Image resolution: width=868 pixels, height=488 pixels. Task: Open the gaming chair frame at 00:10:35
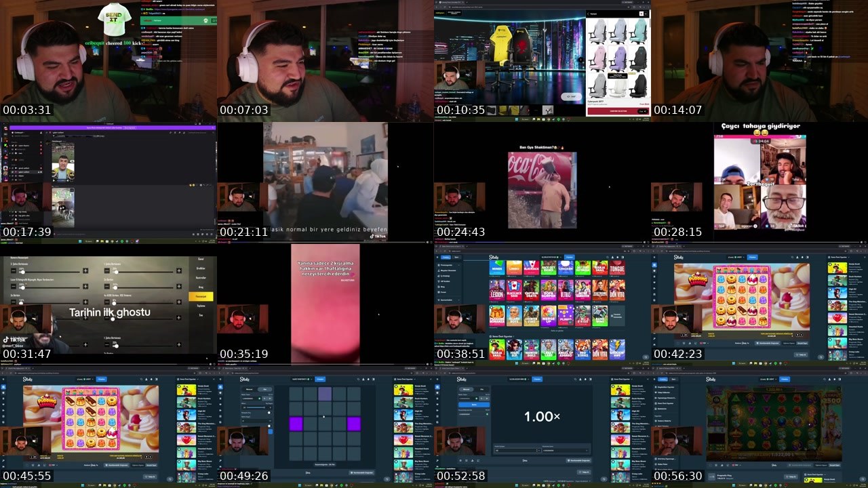[x=542, y=61]
